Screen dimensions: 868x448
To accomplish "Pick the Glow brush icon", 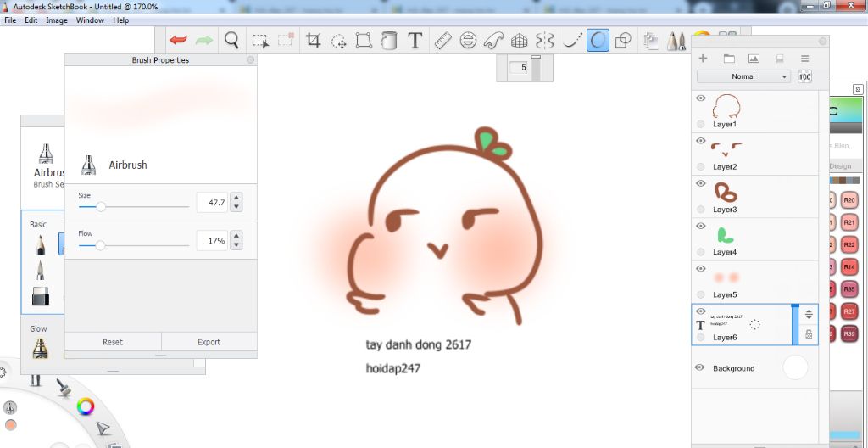I will 41,348.
